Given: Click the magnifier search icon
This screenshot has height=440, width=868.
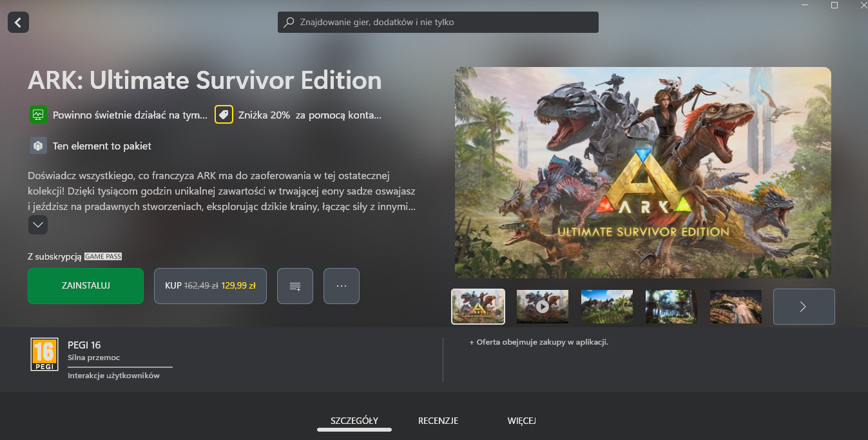Looking at the screenshot, I should (289, 22).
